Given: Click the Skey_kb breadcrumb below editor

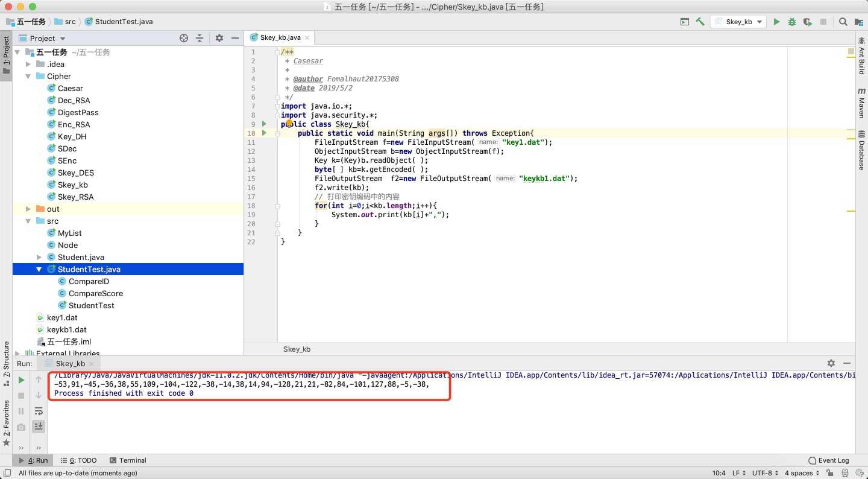Looking at the screenshot, I should pyautogui.click(x=297, y=349).
